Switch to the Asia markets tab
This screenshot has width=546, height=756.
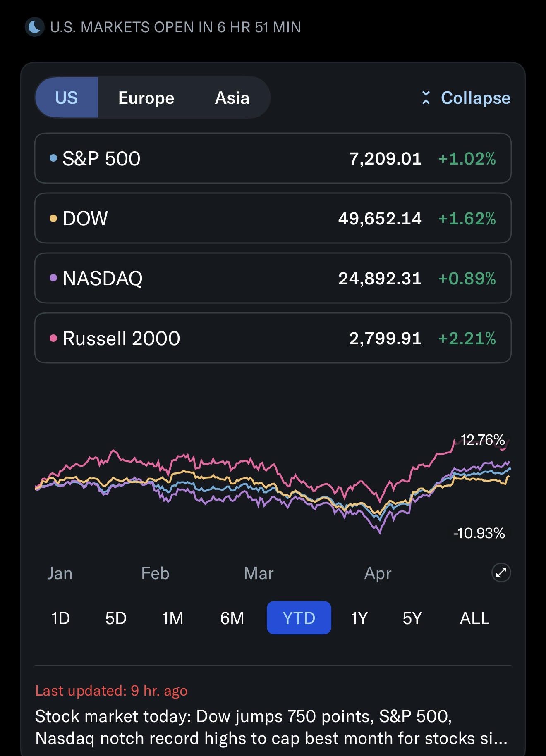(232, 98)
